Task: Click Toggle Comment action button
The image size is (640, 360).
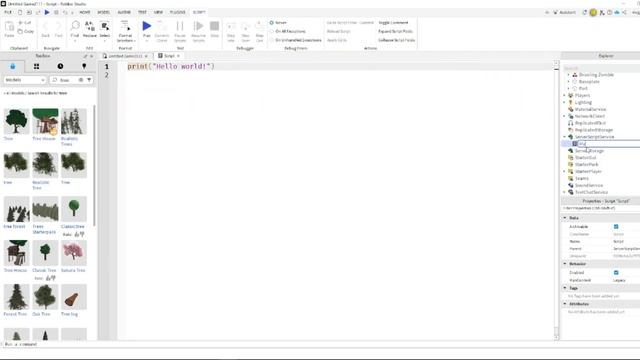Action: (393, 23)
